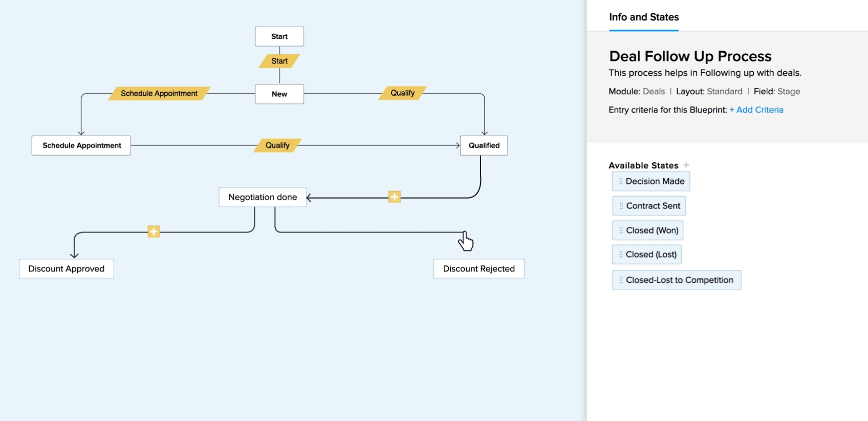This screenshot has height=421, width=868.
Task: Click the Module value Deals
Action: pos(654,91)
